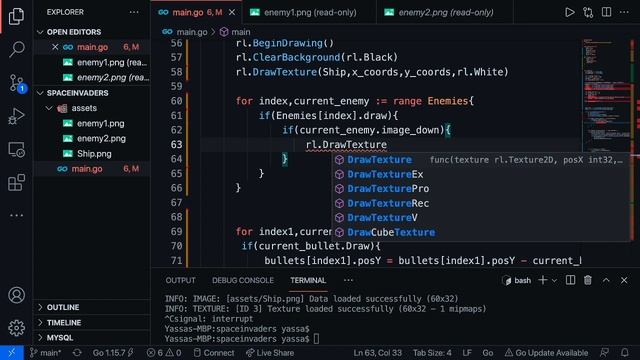Open Problems from errors and warnings count
640x360 pixels.
coord(164,353)
